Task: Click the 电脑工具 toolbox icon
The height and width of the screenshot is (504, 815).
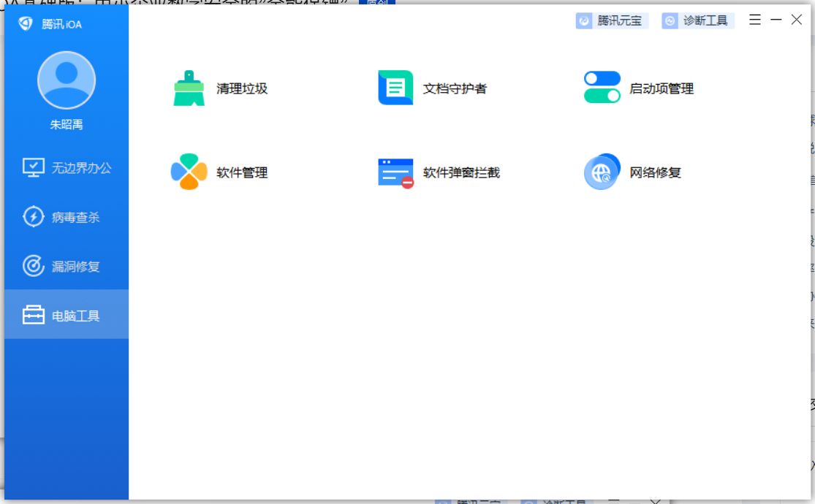Action: 34,315
